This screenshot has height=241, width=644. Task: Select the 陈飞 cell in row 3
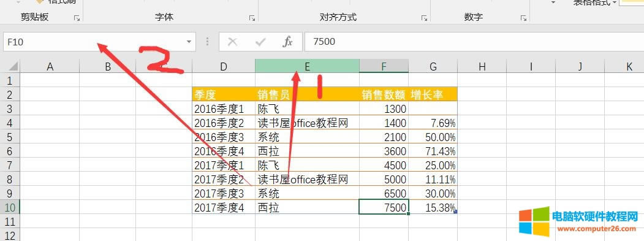pos(307,109)
